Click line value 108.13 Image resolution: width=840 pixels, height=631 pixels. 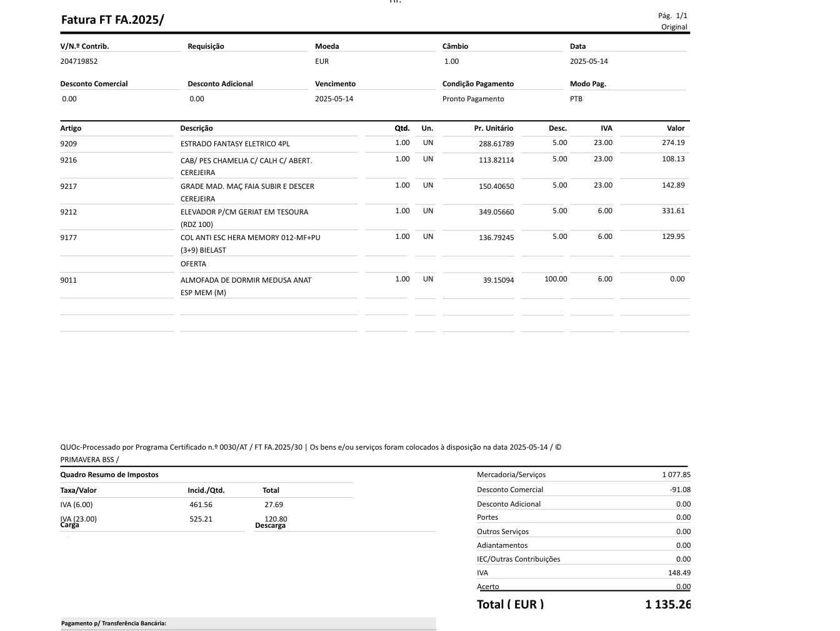click(673, 159)
